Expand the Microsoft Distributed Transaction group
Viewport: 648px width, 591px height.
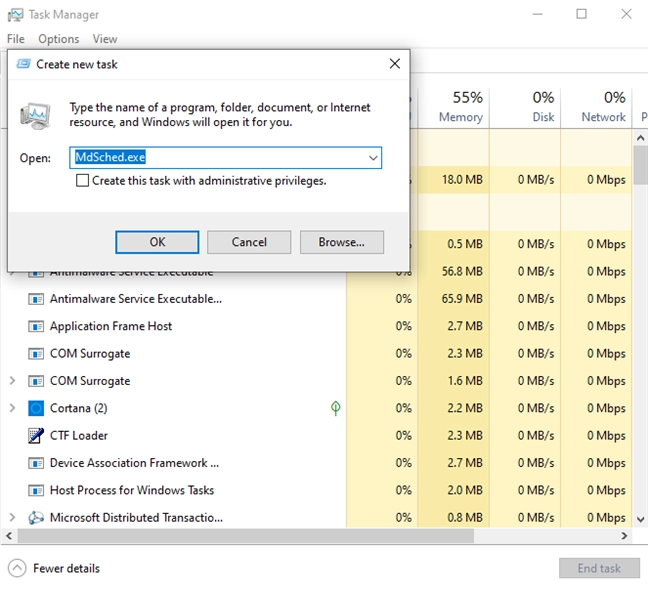click(x=12, y=517)
